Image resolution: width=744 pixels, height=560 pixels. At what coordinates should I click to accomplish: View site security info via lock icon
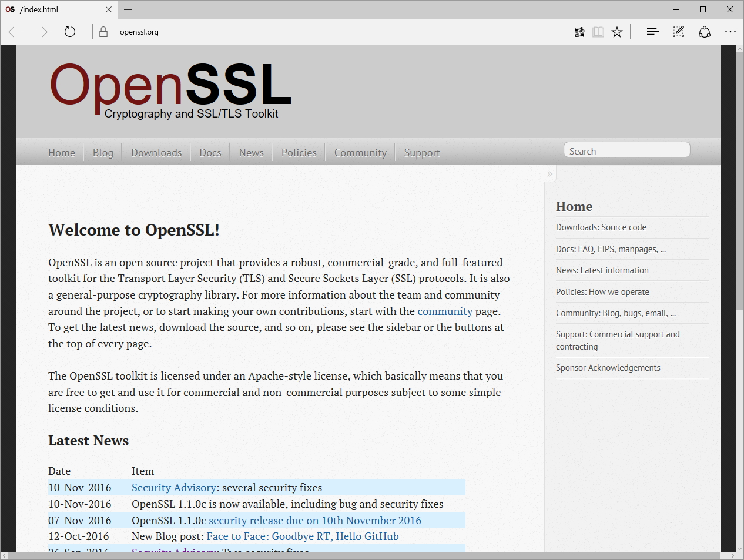tap(103, 32)
